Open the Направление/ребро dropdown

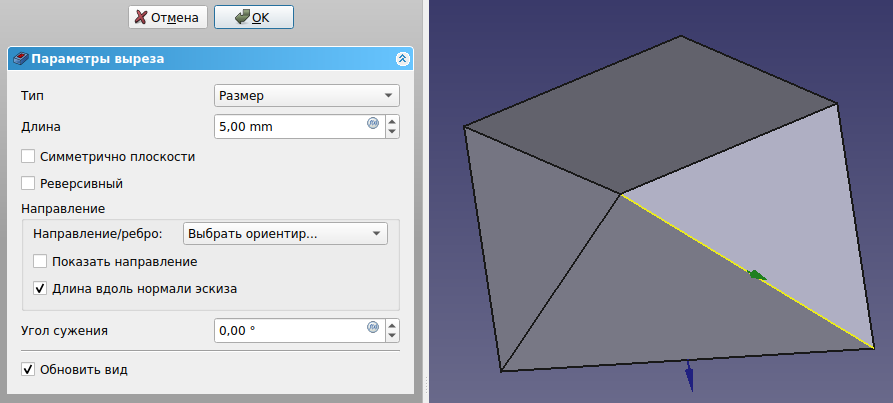(x=285, y=233)
